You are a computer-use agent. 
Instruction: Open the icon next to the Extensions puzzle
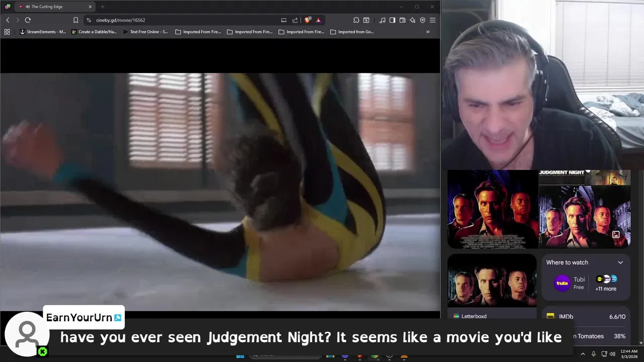tap(366, 20)
